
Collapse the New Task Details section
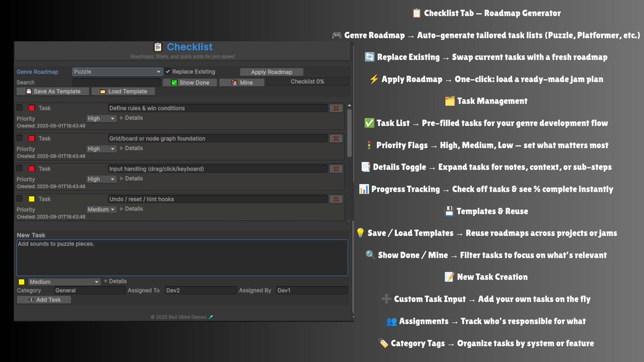click(115, 281)
